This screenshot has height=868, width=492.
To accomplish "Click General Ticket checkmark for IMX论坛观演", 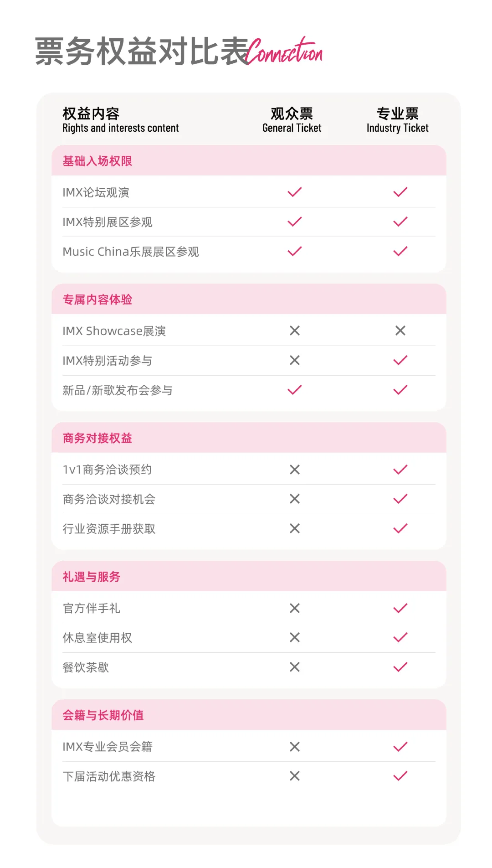I will coord(295,192).
